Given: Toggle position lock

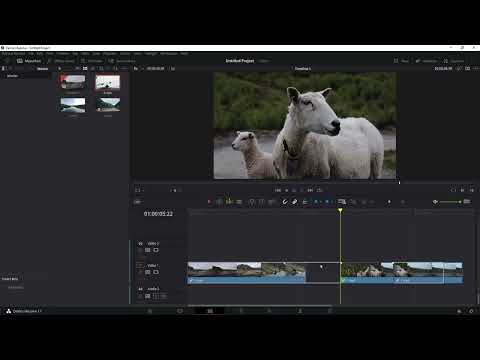Looking at the screenshot, I should 305,202.
